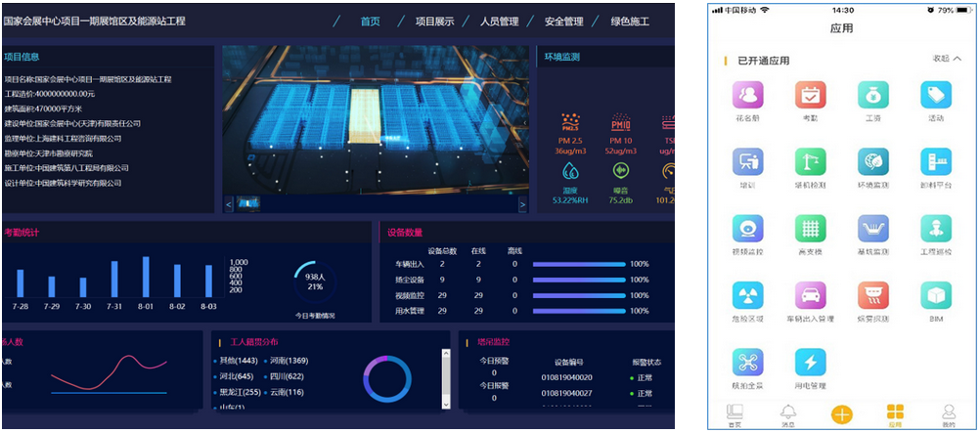Open the 塔机检测 tower crane icon
Viewport: 980px width, 433px height.
click(x=811, y=162)
